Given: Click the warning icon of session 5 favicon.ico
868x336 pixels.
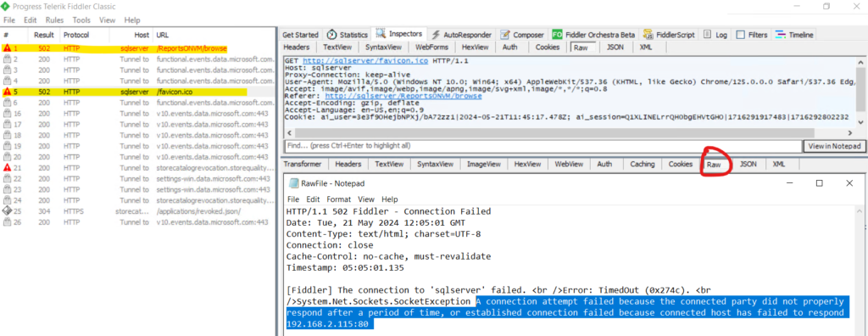Looking at the screenshot, I should pos(7,92).
